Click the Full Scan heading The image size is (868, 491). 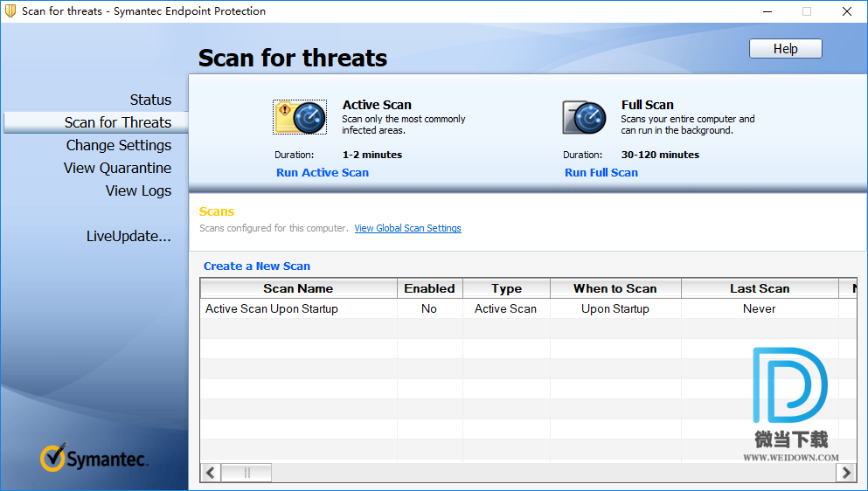(647, 105)
